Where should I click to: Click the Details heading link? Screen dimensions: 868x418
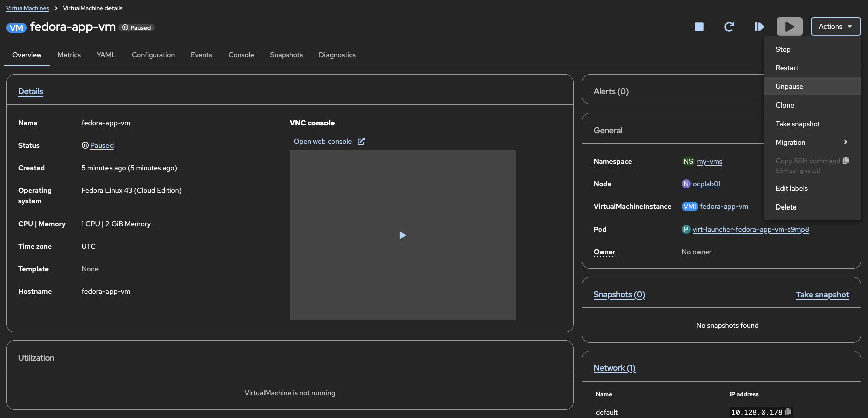coord(31,91)
